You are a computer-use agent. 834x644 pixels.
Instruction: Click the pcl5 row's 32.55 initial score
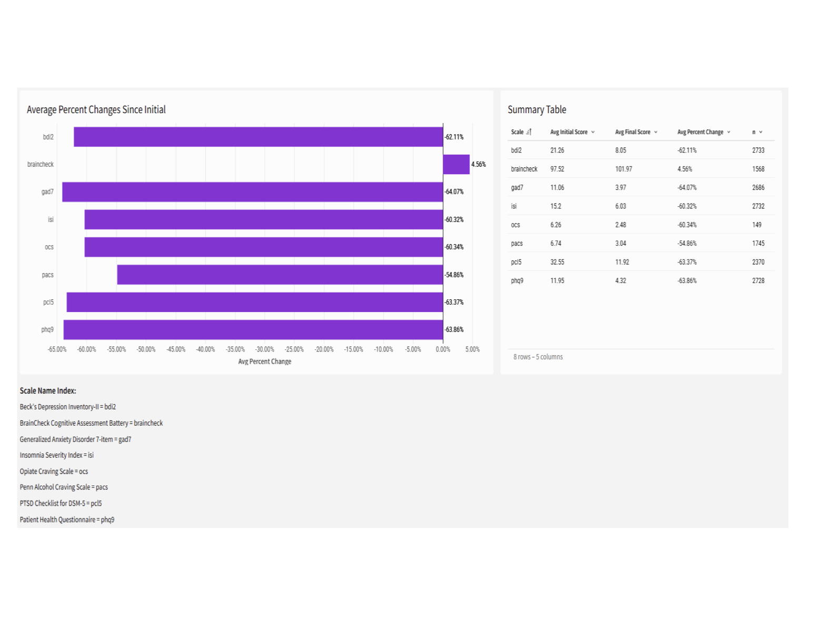click(557, 262)
